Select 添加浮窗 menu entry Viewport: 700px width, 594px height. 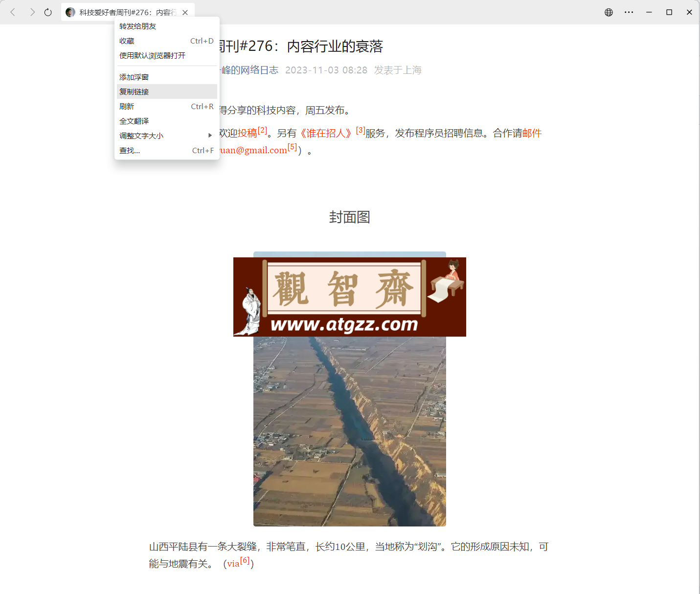(x=167, y=77)
